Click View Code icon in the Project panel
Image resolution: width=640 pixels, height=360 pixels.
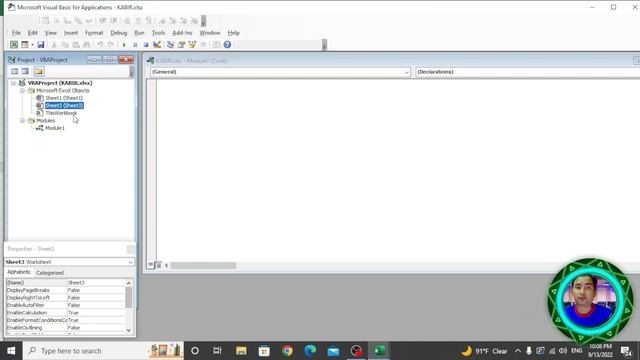pyautogui.click(x=15, y=71)
